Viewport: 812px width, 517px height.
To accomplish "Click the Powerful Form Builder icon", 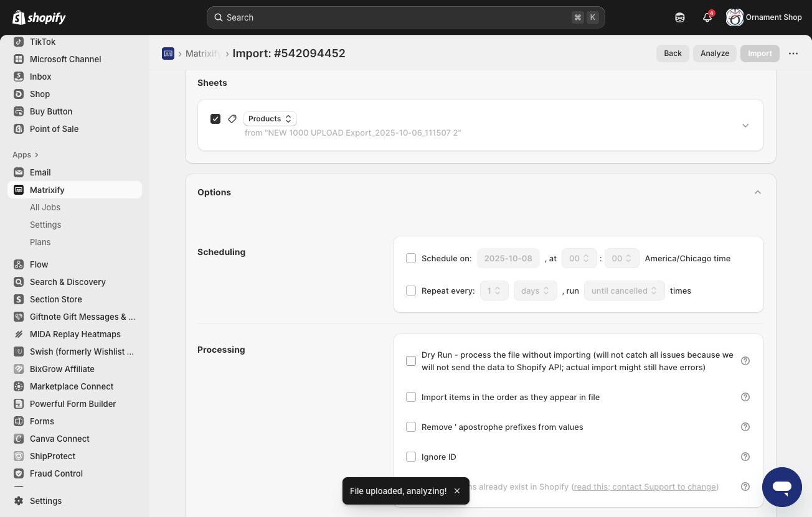I will 19,404.
